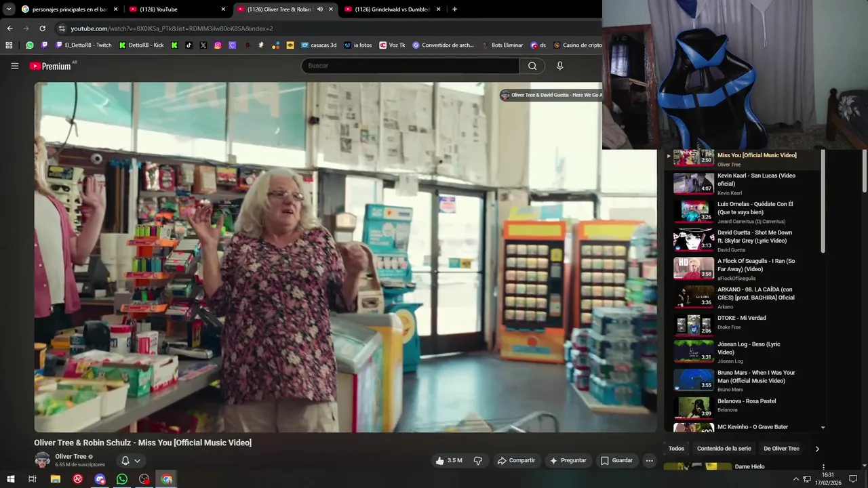Open the Chrome tab search dropdown arrow
This screenshot has width=868, height=488.
tap(9, 9)
